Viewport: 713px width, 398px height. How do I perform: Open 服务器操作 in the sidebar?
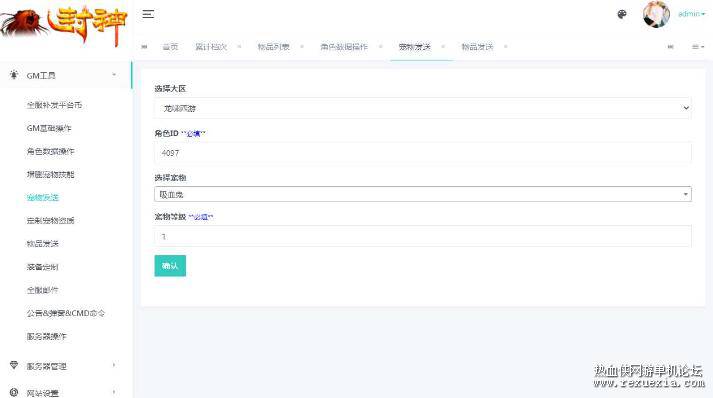pos(46,337)
